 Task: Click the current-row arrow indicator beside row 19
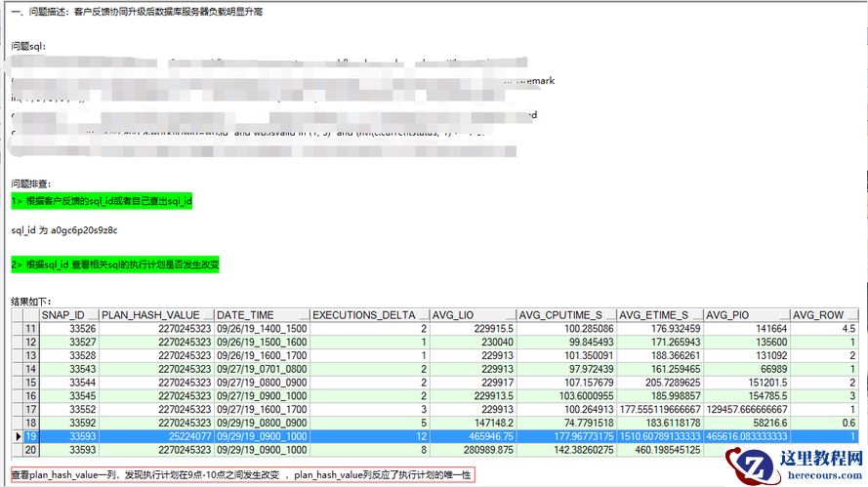pyautogui.click(x=18, y=436)
